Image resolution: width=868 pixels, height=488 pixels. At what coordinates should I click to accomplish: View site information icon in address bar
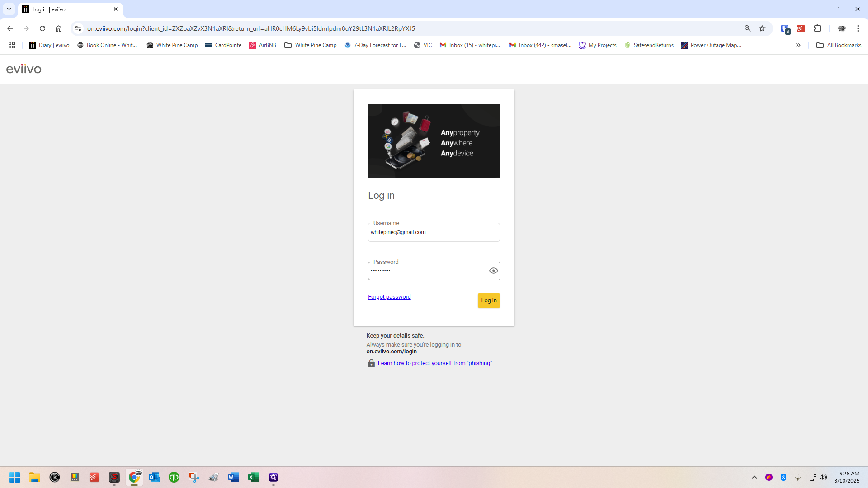pos(78,28)
